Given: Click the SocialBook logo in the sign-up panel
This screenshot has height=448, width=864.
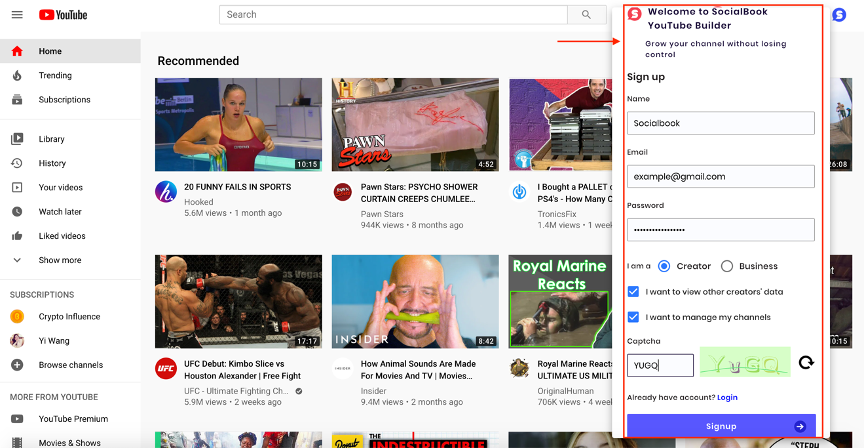Looking at the screenshot, I should (635, 14).
